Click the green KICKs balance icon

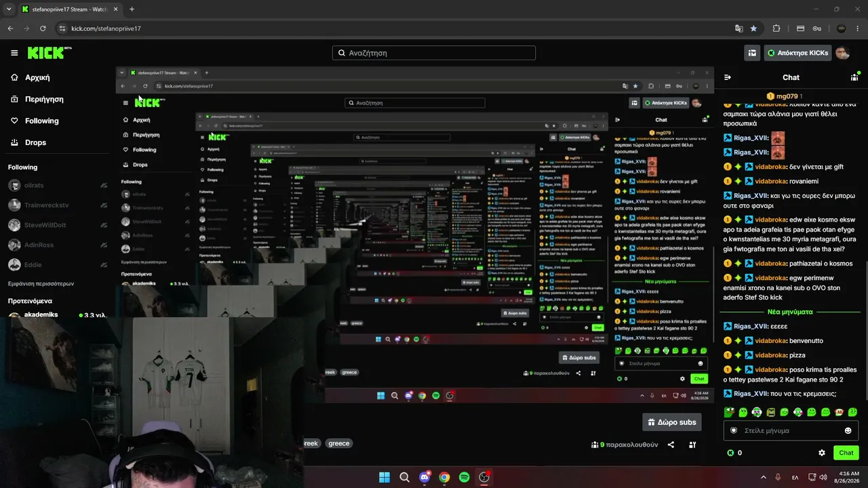[730, 453]
